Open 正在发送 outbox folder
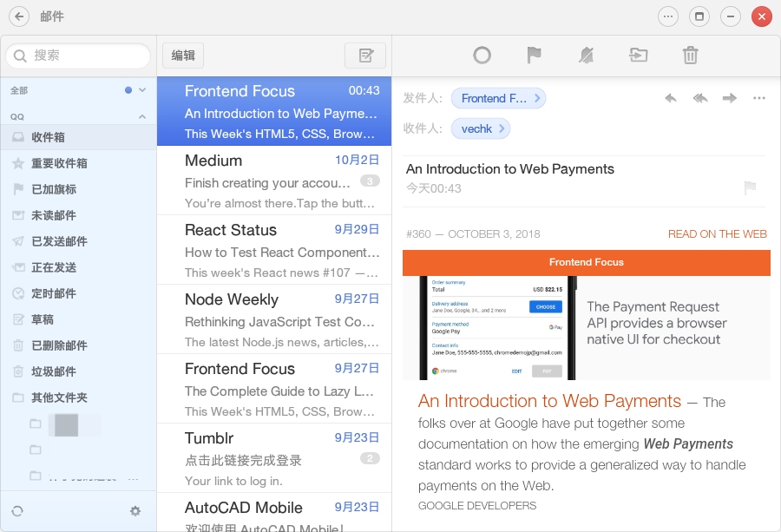This screenshot has width=781, height=532. pos(78,267)
